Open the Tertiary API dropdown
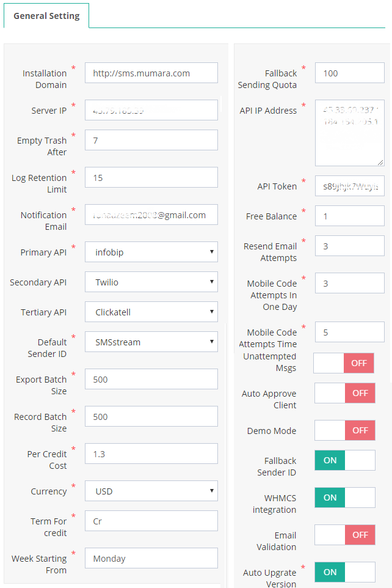Viewport: 392px width, 588px height. click(151, 312)
